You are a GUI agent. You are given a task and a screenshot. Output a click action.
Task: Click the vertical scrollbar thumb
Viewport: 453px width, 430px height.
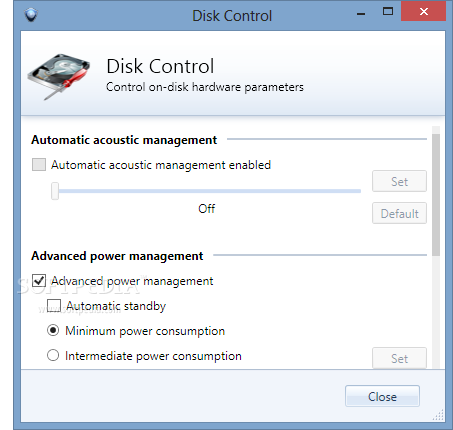point(436,195)
